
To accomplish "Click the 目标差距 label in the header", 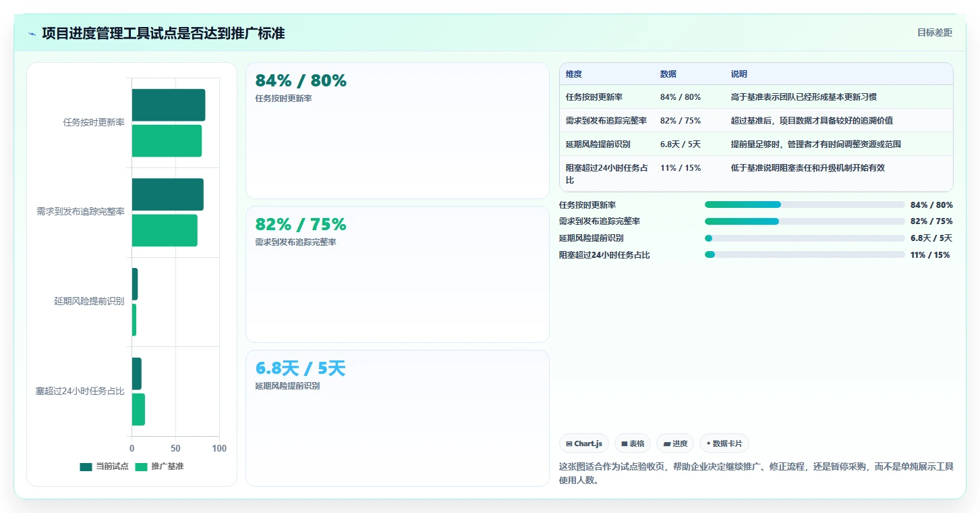I will [x=935, y=32].
